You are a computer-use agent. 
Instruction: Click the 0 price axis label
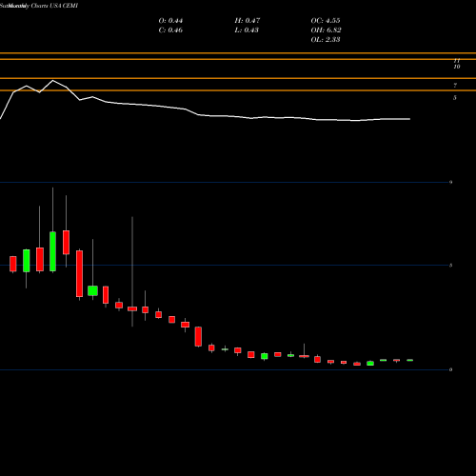click(450, 369)
